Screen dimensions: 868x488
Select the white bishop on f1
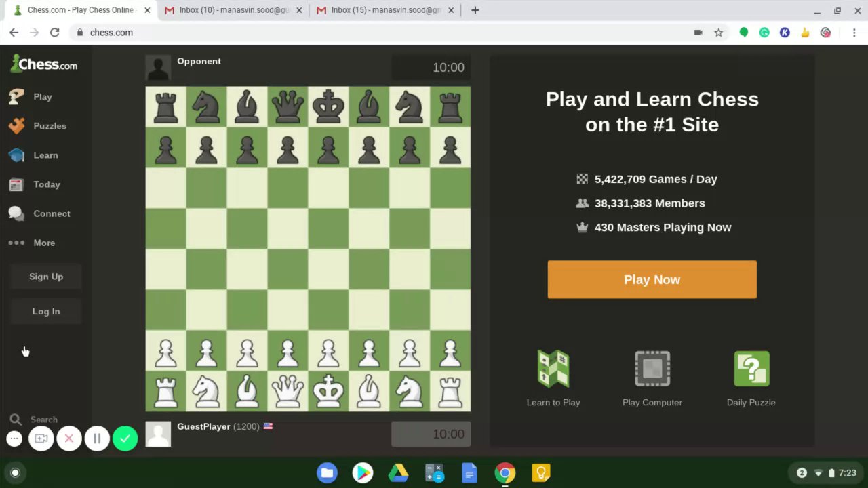coord(369,391)
